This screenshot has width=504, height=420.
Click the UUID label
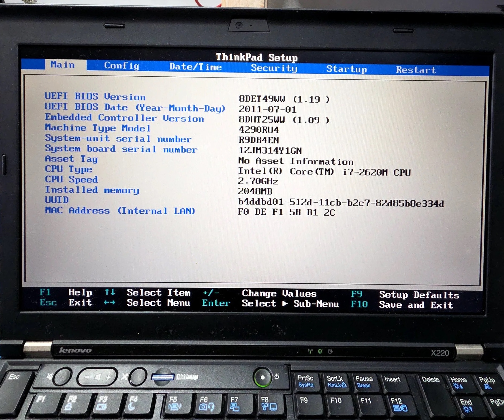coord(57,200)
